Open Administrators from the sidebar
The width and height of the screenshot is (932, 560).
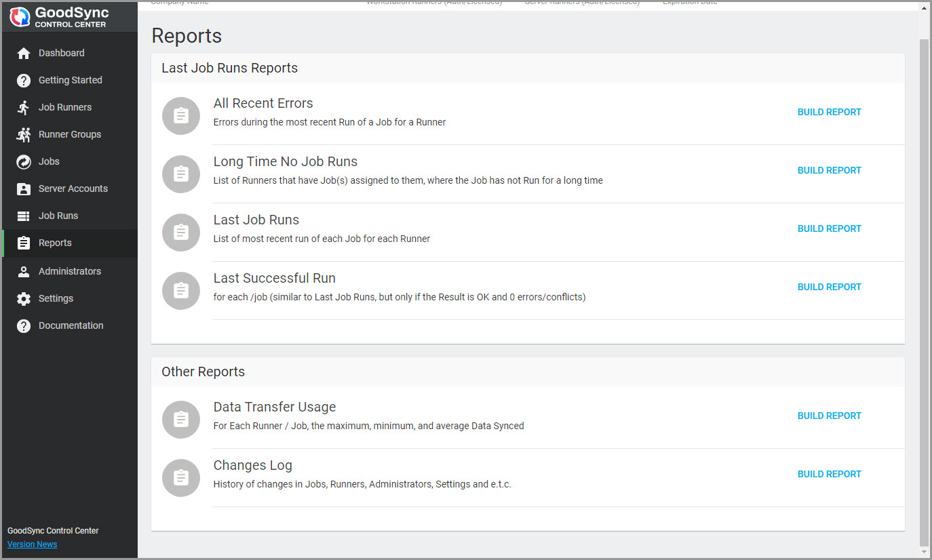click(71, 271)
